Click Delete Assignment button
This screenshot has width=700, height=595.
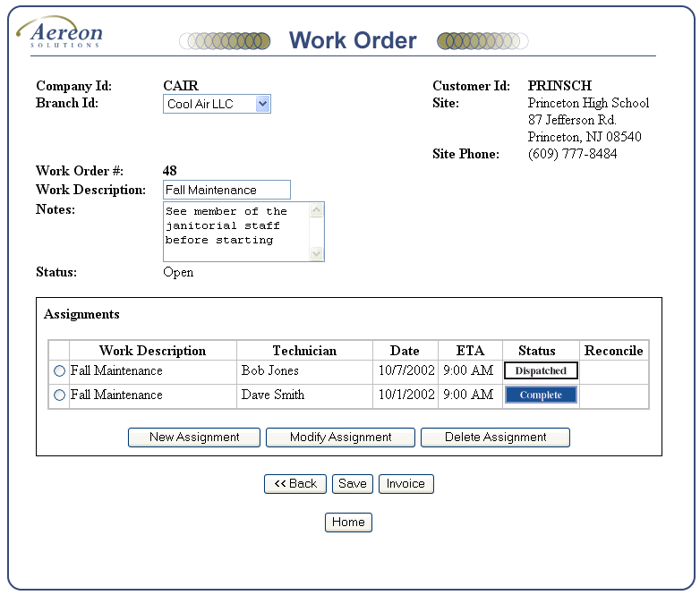495,438
